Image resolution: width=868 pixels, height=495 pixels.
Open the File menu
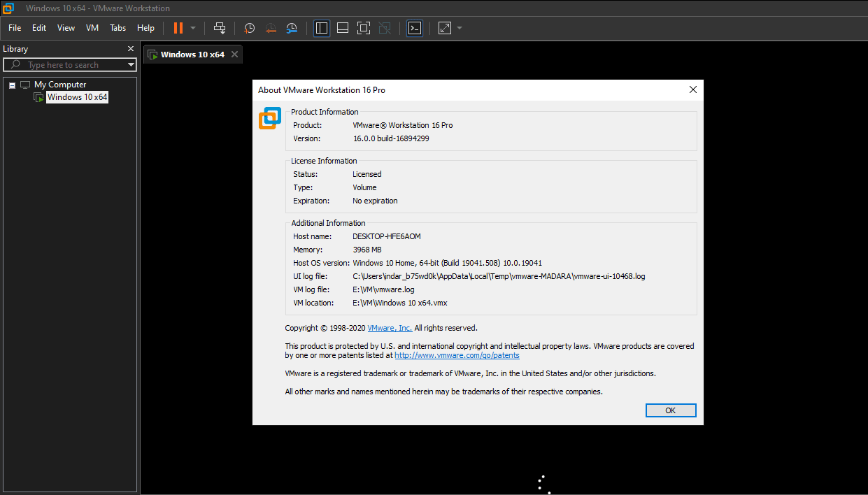[x=15, y=28]
